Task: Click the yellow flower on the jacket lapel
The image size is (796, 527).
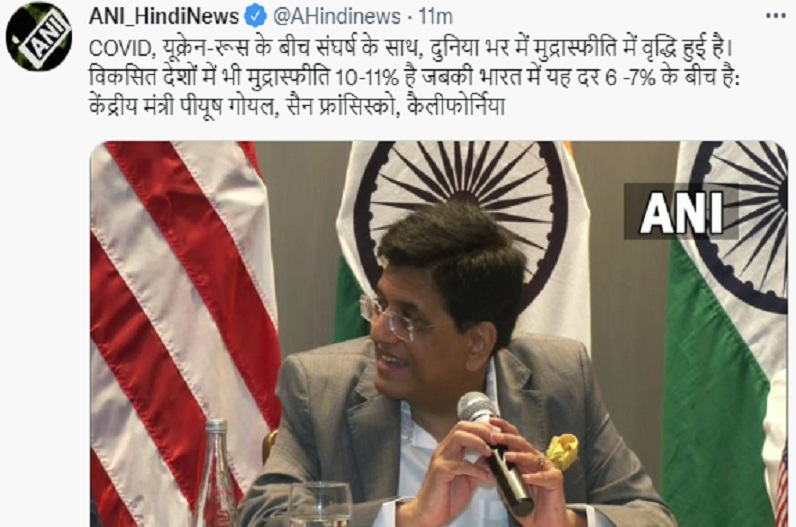Action: click(562, 451)
